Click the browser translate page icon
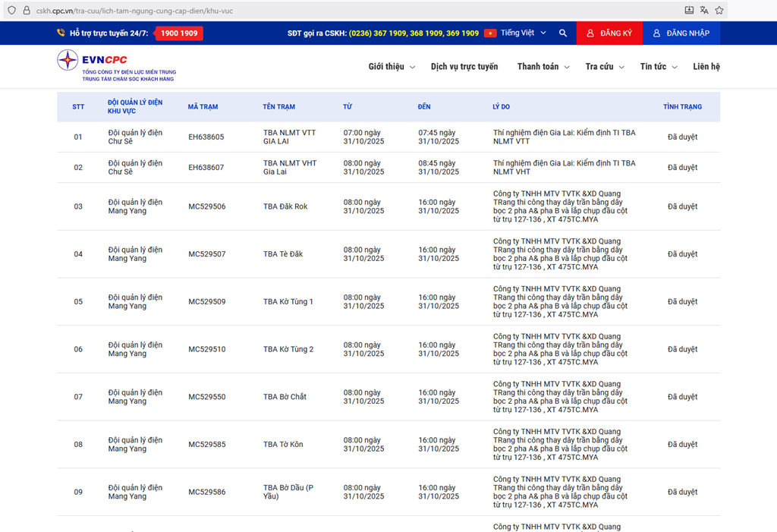Image resolution: width=777 pixels, height=532 pixels. [704, 11]
